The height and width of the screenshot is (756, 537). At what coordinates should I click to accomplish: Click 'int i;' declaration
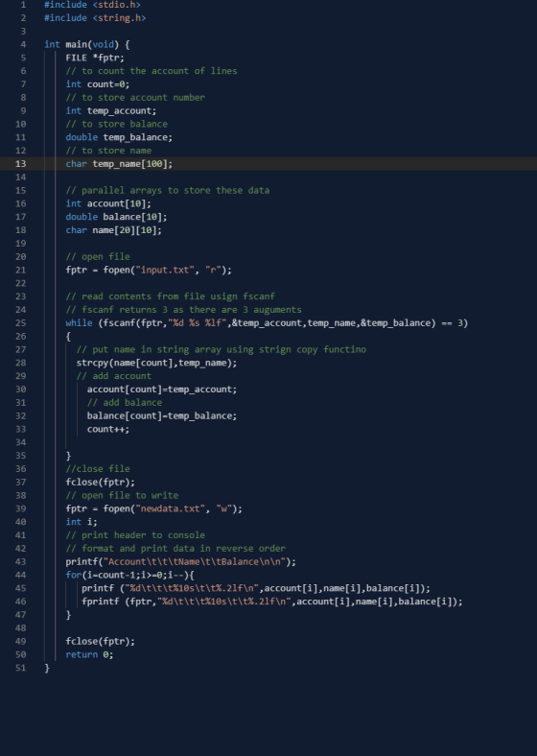pyautogui.click(x=82, y=522)
